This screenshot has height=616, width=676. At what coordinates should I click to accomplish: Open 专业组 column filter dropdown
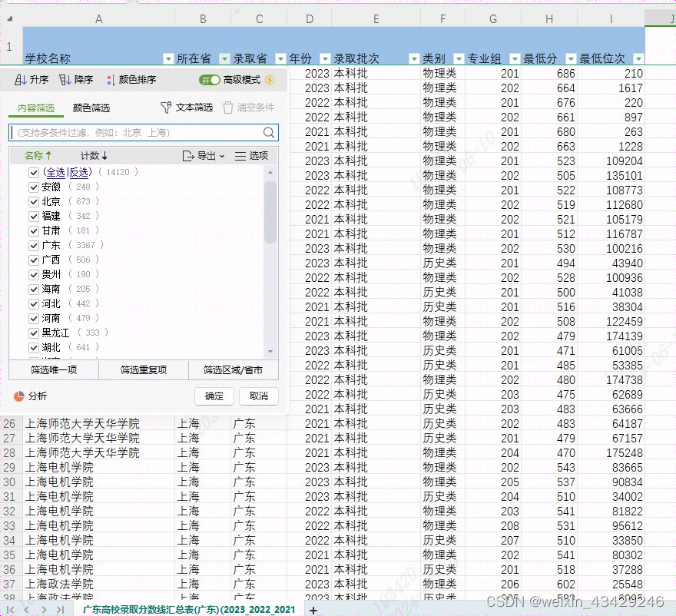(x=515, y=58)
